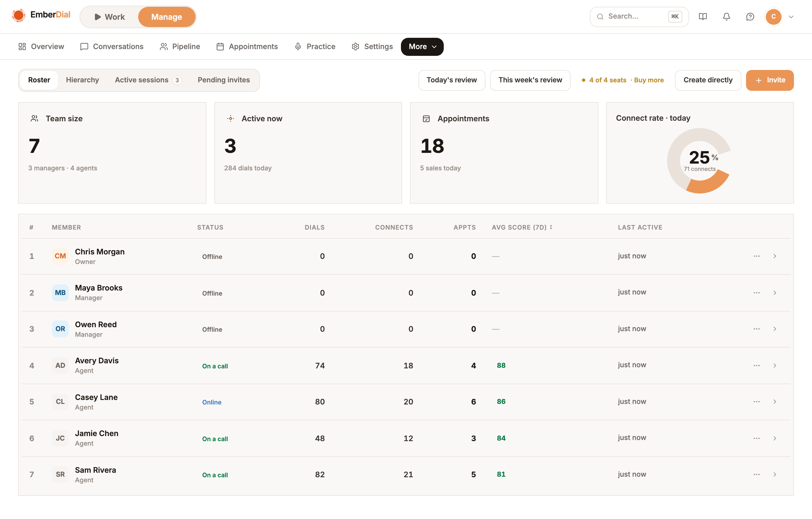
Task: Open the Appointments nav item
Action: 247,47
